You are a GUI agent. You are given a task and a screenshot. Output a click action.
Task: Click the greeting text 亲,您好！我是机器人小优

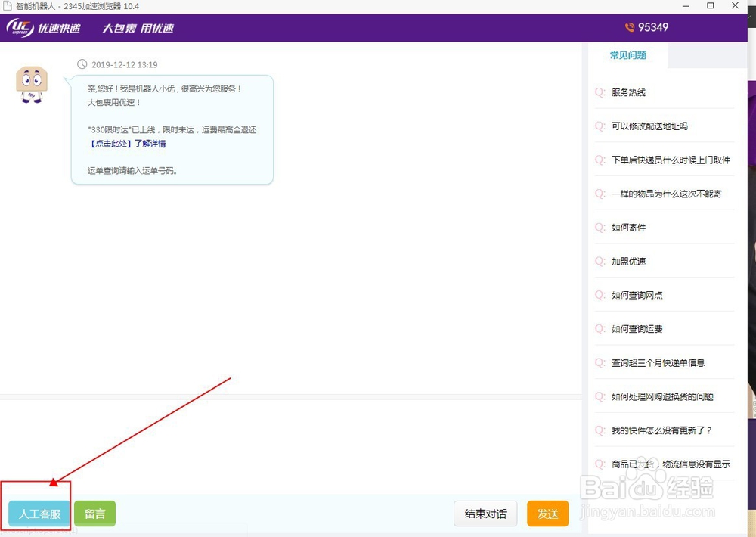[131, 88]
